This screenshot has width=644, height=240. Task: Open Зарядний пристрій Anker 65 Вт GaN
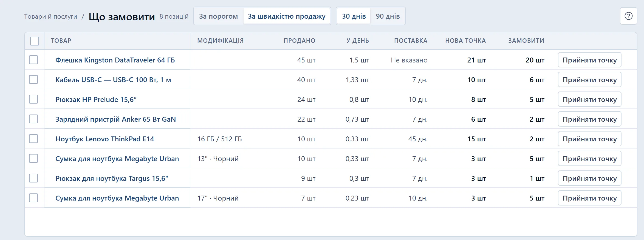(116, 119)
